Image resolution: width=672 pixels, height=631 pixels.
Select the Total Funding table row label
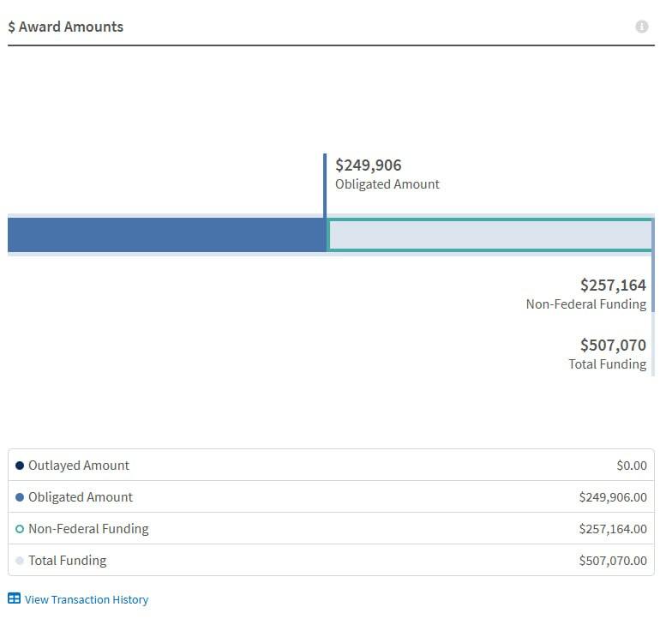(x=68, y=561)
